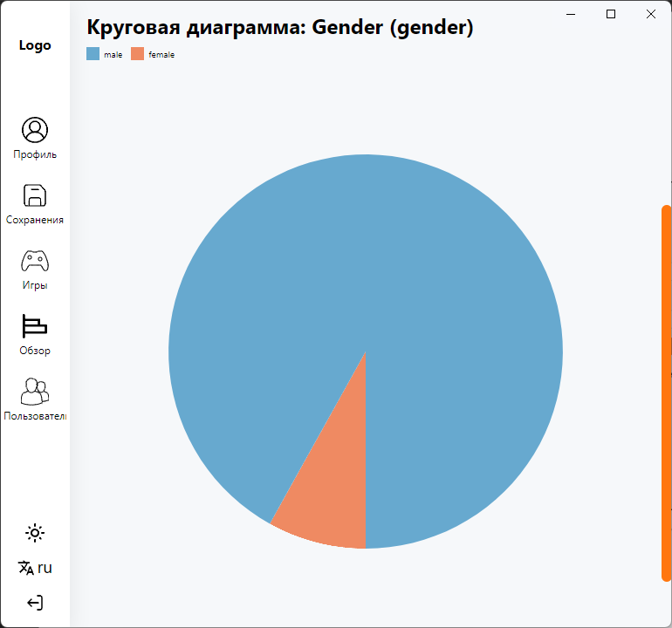The height and width of the screenshot is (628, 672).
Task: Open the Пользователи people icon
Action: click(35, 391)
